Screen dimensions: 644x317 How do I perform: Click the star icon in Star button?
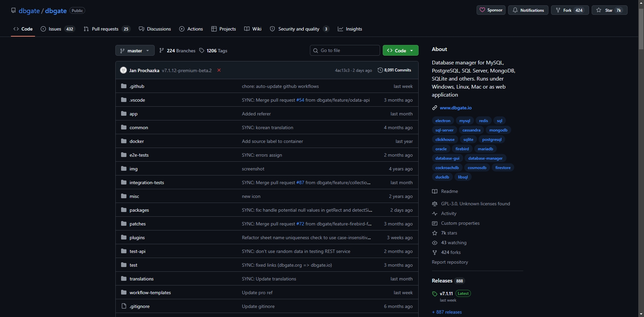599,10
